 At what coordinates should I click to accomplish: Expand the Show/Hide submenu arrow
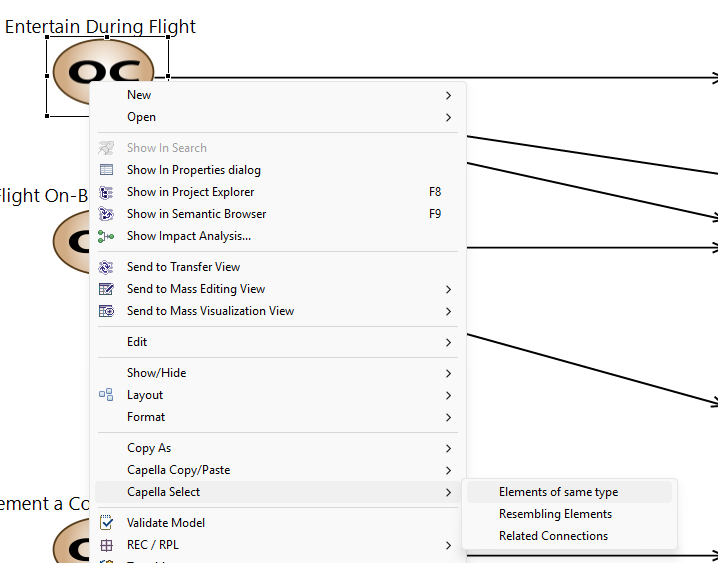(x=448, y=373)
